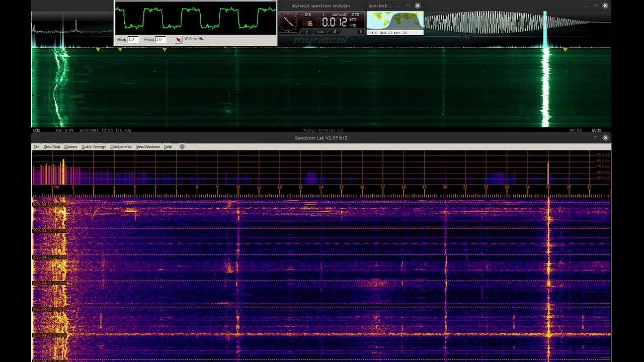Open the Components menu
This screenshot has height=362, width=644.
[x=121, y=147]
